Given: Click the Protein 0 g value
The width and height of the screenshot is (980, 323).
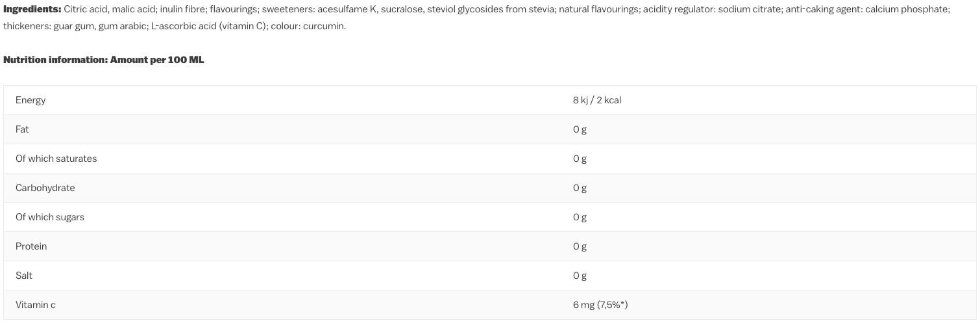Looking at the screenshot, I should click(x=580, y=246).
